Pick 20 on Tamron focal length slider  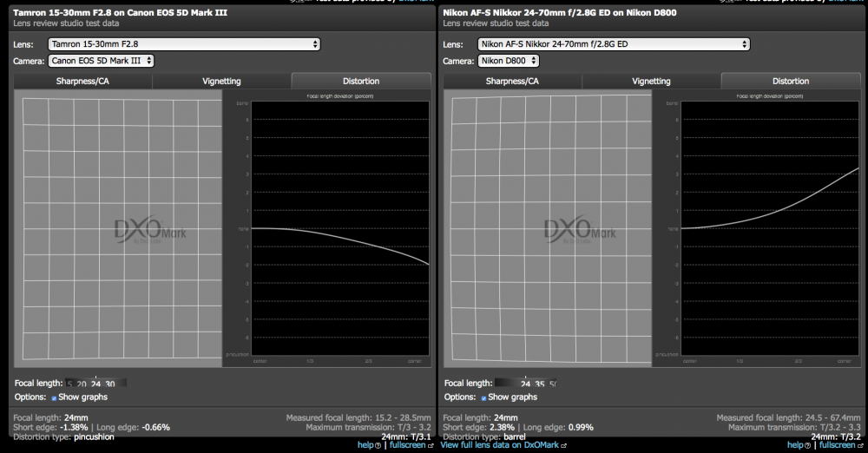(x=82, y=384)
